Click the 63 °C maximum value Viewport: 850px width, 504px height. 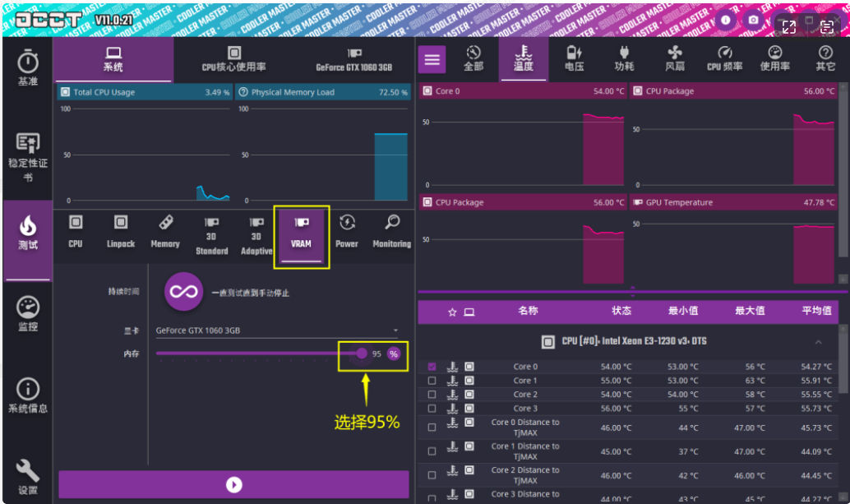coord(755,381)
